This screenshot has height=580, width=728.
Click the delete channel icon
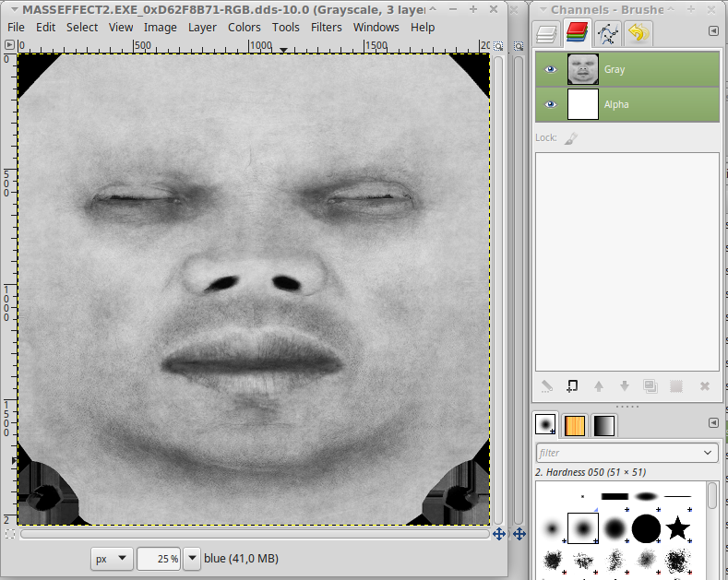(705, 386)
